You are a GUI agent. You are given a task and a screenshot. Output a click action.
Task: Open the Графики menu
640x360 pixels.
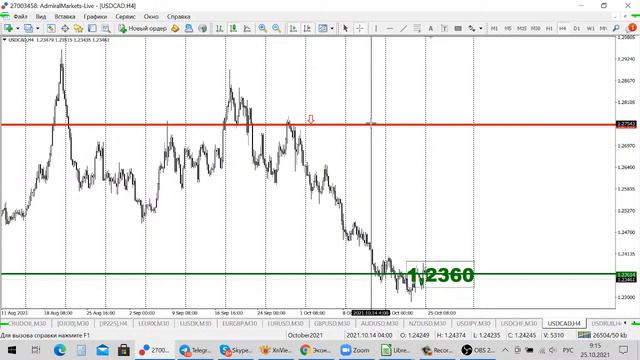click(95, 17)
